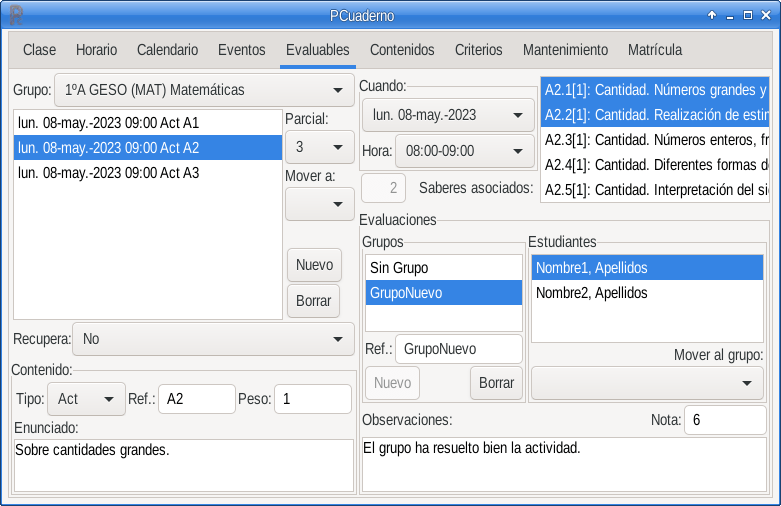This screenshot has height=506, width=781.
Task: Click the Nota field containing 6
Action: [725, 420]
